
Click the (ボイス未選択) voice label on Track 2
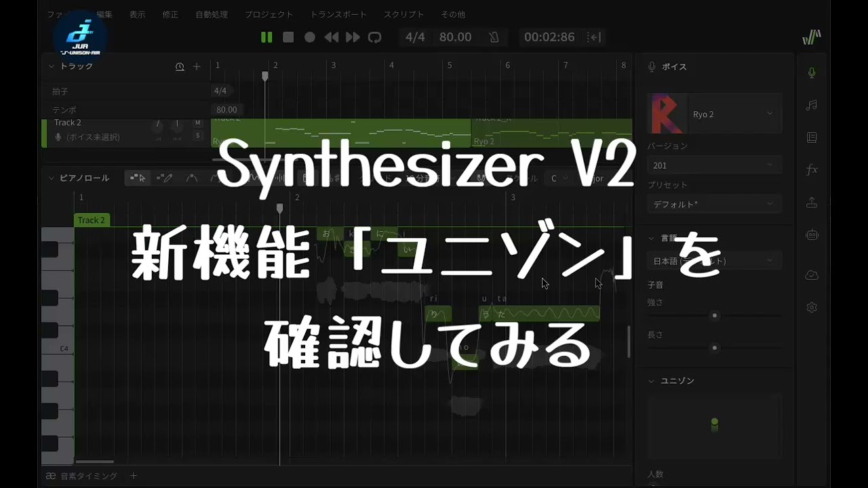(93, 137)
